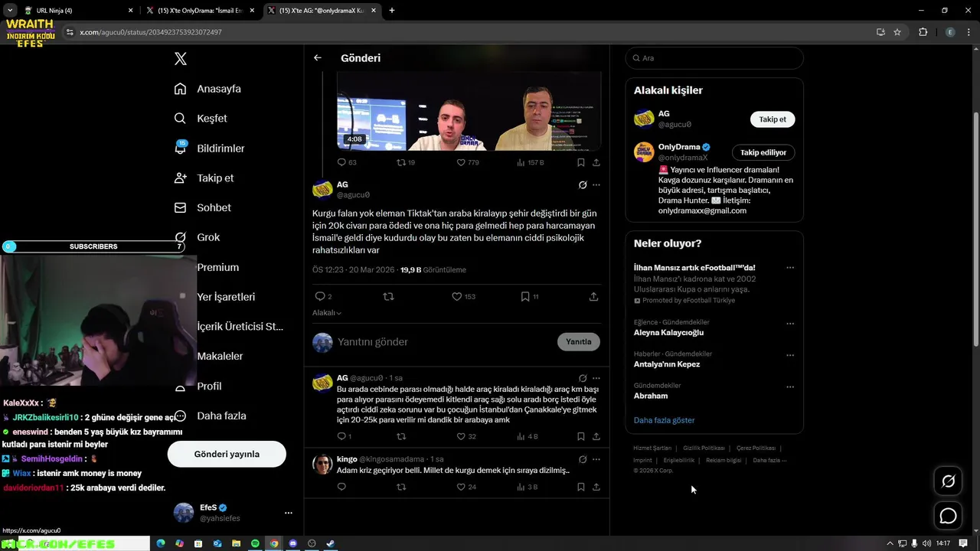Bookmark the quoted video post
The width and height of the screenshot is (980, 551).
point(581,162)
